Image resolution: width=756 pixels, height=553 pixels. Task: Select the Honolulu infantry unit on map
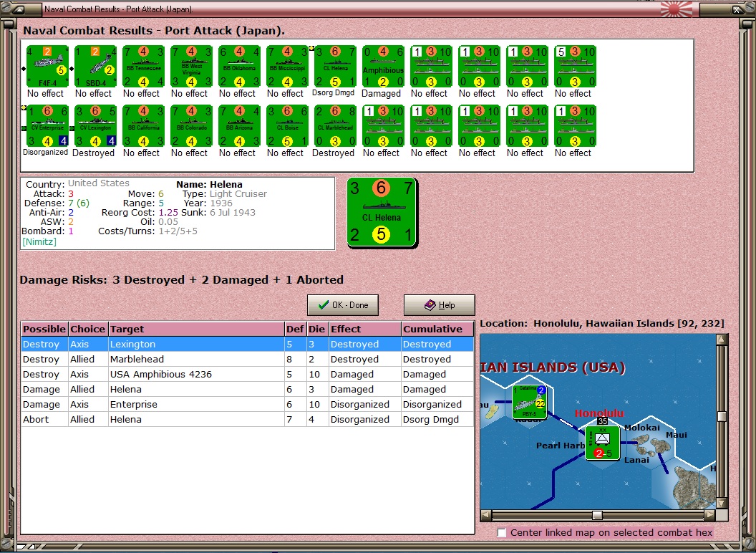point(602,441)
